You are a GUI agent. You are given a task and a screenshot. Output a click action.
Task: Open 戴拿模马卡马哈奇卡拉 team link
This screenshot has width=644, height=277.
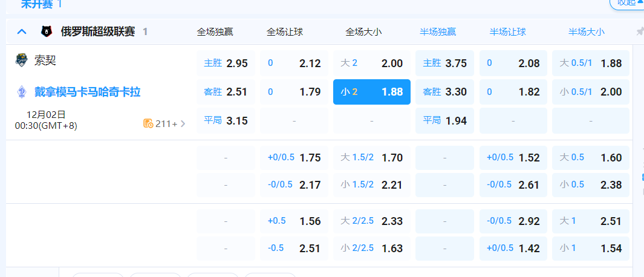(88, 92)
